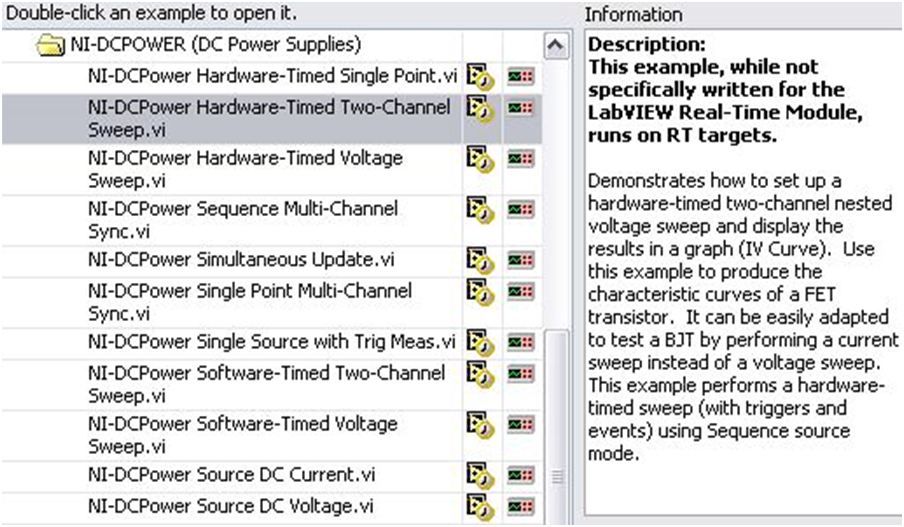Screen dimensions: 904x527
Task: Select NI-DCPower Simultaneous Update.vi example
Action: tap(241, 260)
